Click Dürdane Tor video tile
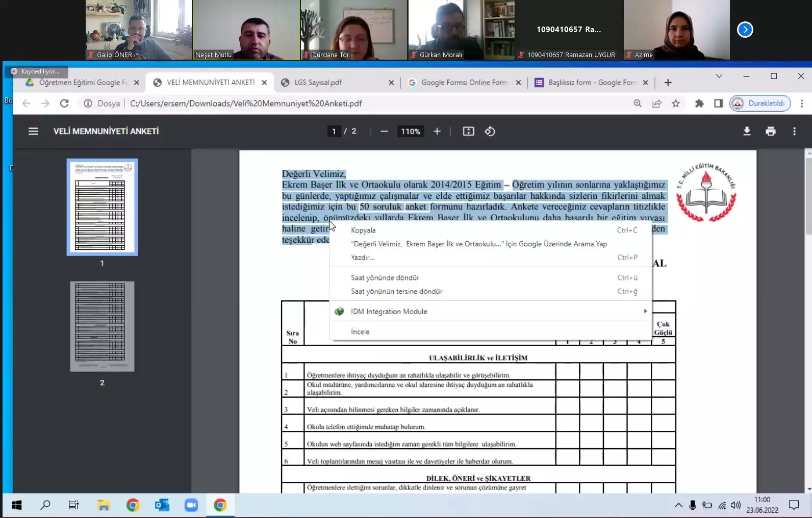This screenshot has width=812, height=518. [354, 30]
